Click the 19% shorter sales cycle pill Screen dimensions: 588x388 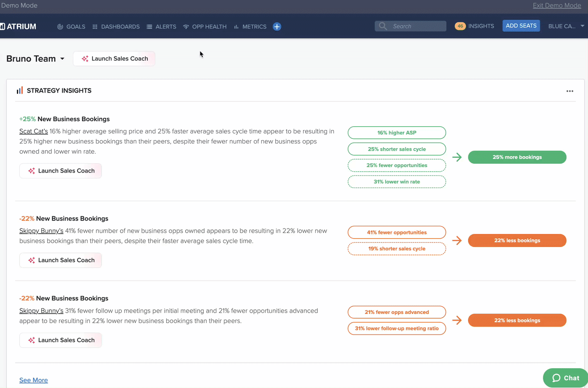pos(397,249)
